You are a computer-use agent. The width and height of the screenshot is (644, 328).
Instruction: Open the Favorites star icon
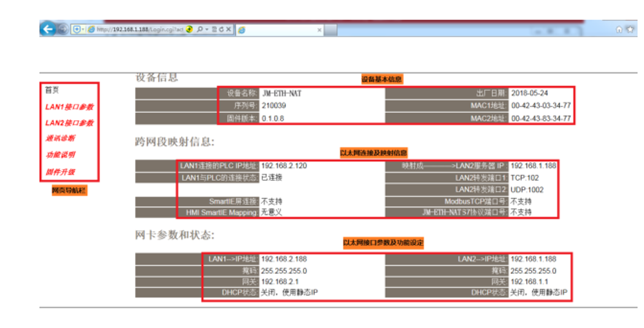click(630, 29)
